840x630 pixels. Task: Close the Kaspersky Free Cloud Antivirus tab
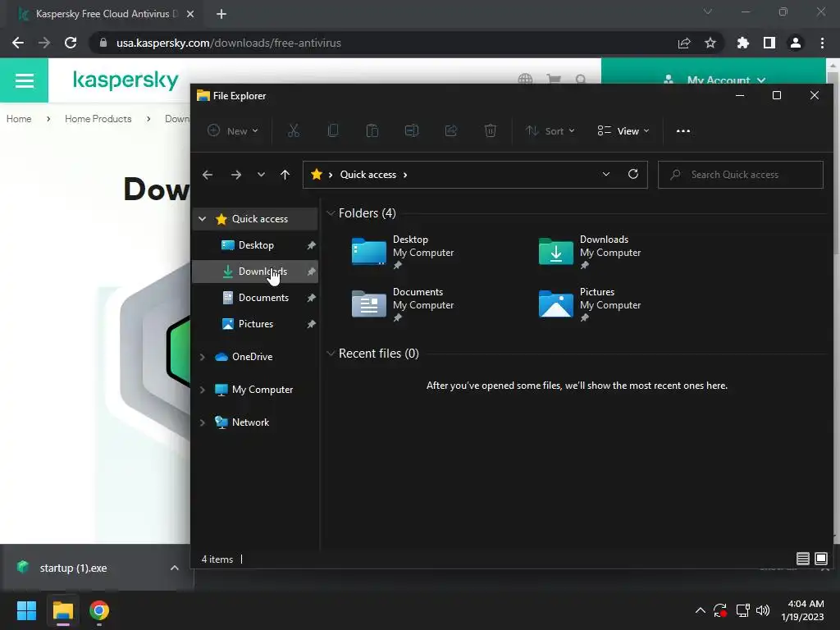[190, 14]
